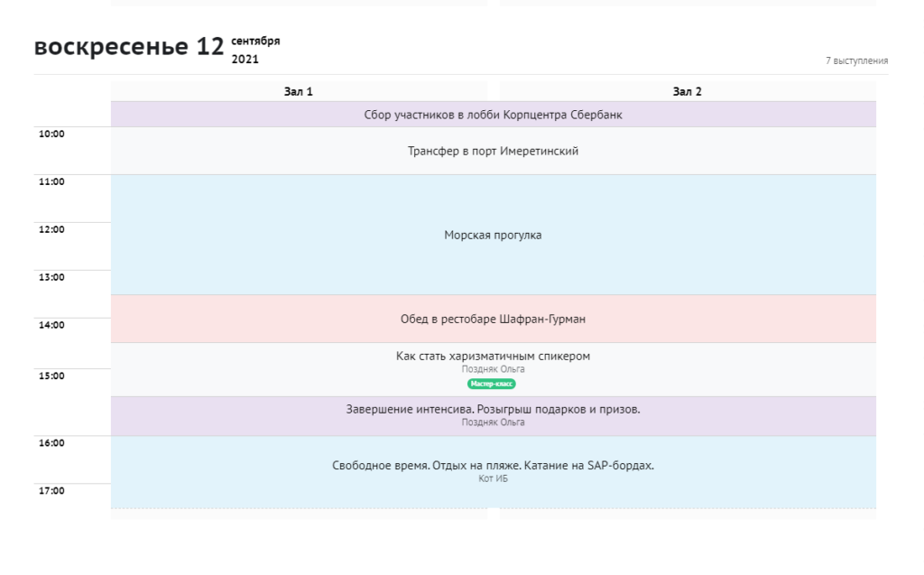Viewport: 924px width, 575px height.
Task: Select the 14:00 time marker
Action: pos(51,325)
